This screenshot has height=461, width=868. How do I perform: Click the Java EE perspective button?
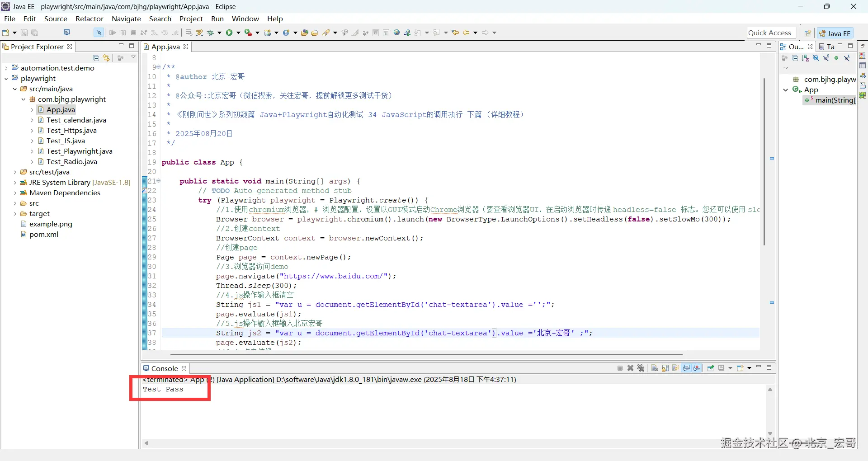835,33
